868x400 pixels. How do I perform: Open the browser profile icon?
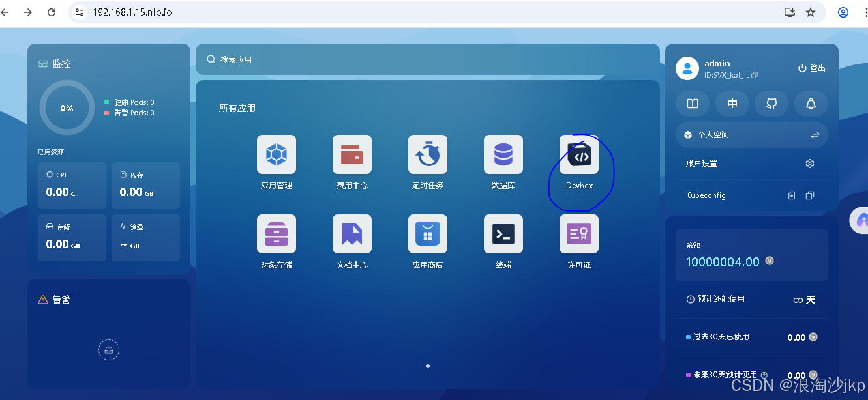[843, 12]
